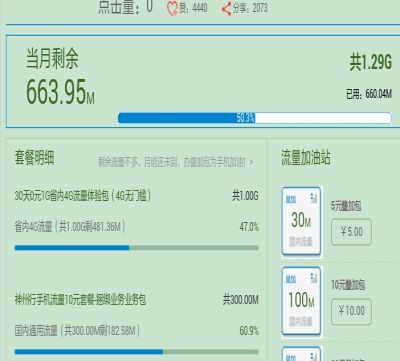Click the heart like icon
The width and height of the screenshot is (400, 361).
(x=172, y=8)
